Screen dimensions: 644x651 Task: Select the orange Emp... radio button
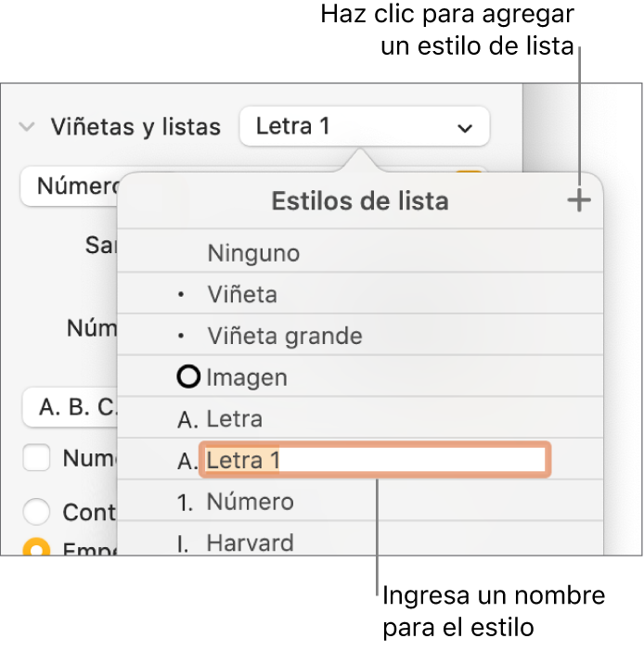click(x=36, y=548)
